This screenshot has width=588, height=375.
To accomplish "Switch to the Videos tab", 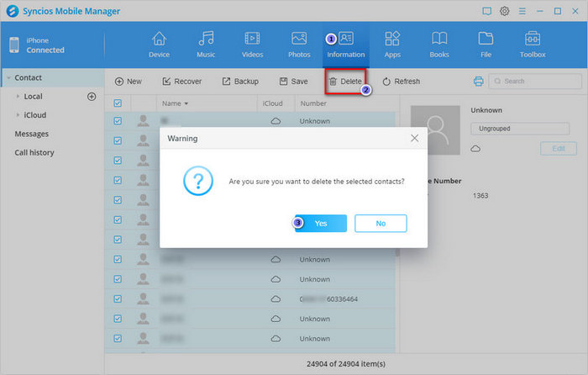I will [252, 45].
